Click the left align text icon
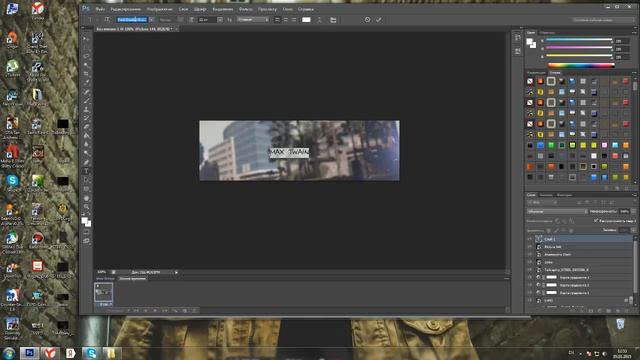 277,20
